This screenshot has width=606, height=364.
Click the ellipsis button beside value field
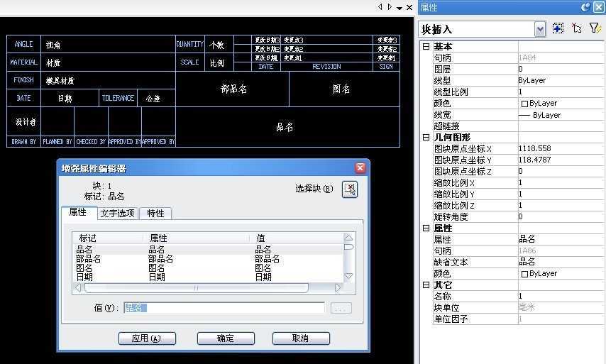[341, 309]
